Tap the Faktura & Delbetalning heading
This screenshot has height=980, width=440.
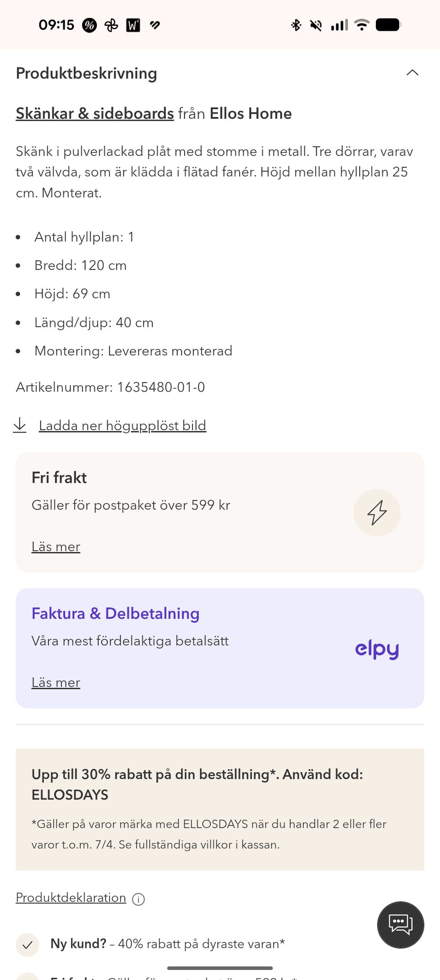[115, 613]
